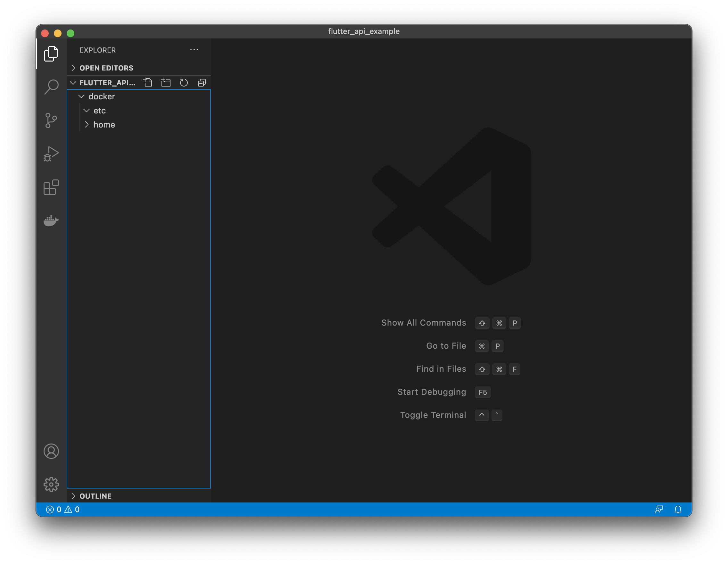The image size is (728, 564).
Task: Click the New Folder icon
Action: coord(166,83)
